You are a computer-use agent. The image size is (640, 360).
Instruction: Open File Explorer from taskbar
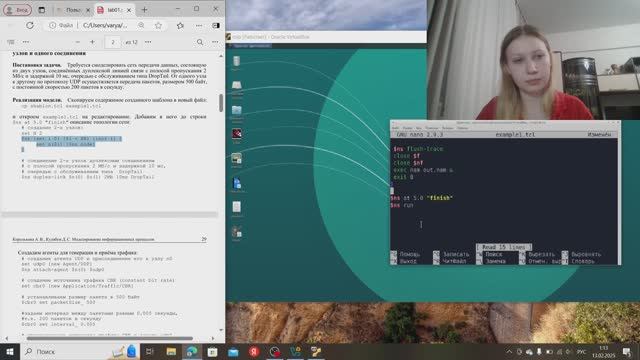pyautogui.click(x=171, y=351)
